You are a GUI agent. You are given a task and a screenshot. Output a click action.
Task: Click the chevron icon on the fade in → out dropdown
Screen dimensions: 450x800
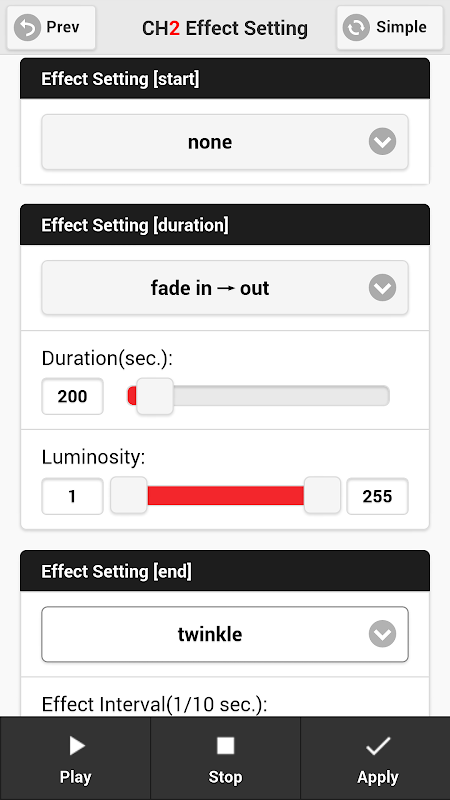point(383,288)
